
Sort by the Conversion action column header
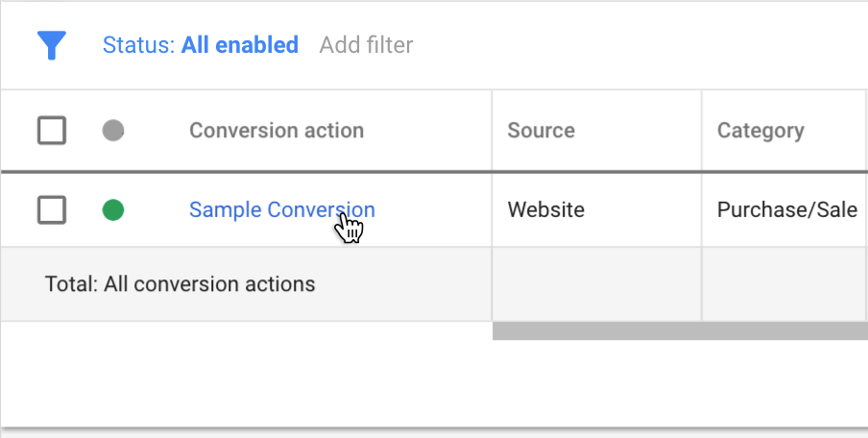pos(276,131)
